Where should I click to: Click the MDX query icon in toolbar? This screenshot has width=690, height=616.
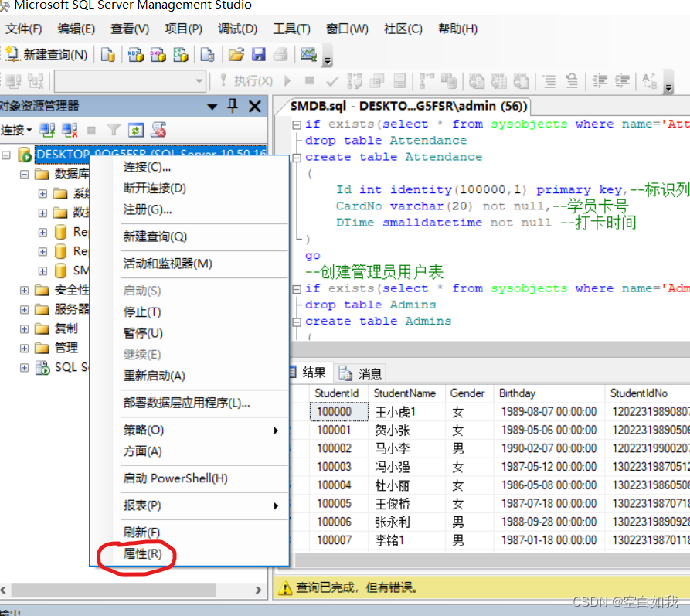tap(135, 55)
